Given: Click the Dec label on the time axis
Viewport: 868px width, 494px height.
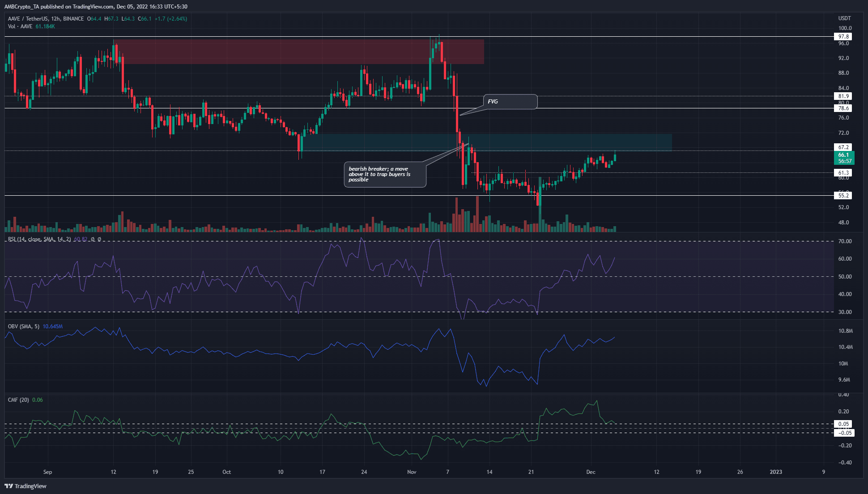Looking at the screenshot, I should pyautogui.click(x=591, y=472).
